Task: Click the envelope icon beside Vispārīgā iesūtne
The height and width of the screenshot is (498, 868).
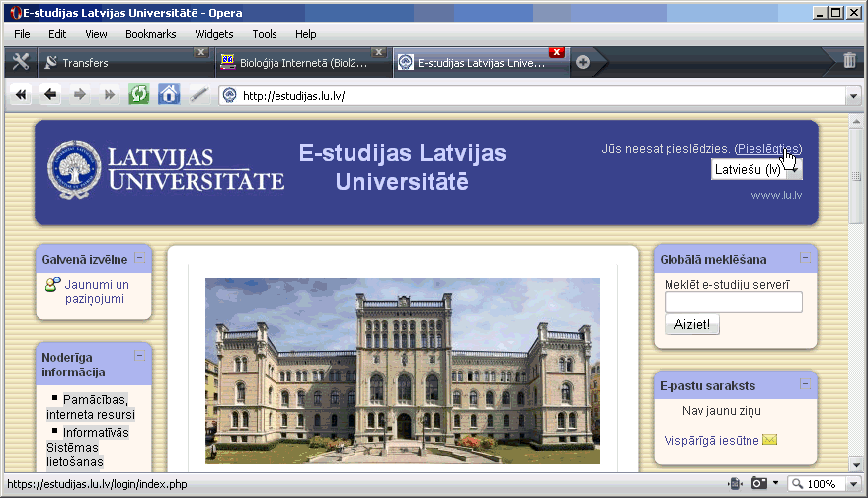Action: point(769,440)
